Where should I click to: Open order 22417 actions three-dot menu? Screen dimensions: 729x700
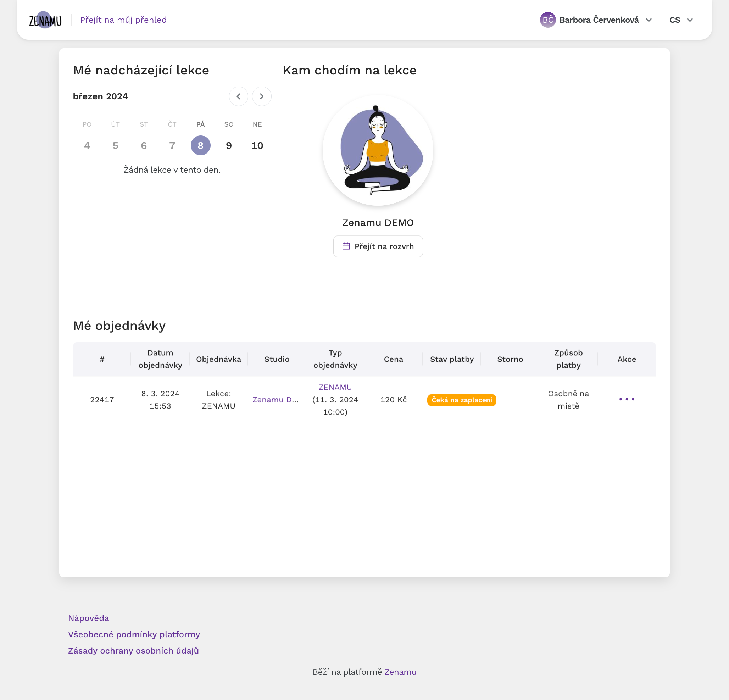point(627,399)
